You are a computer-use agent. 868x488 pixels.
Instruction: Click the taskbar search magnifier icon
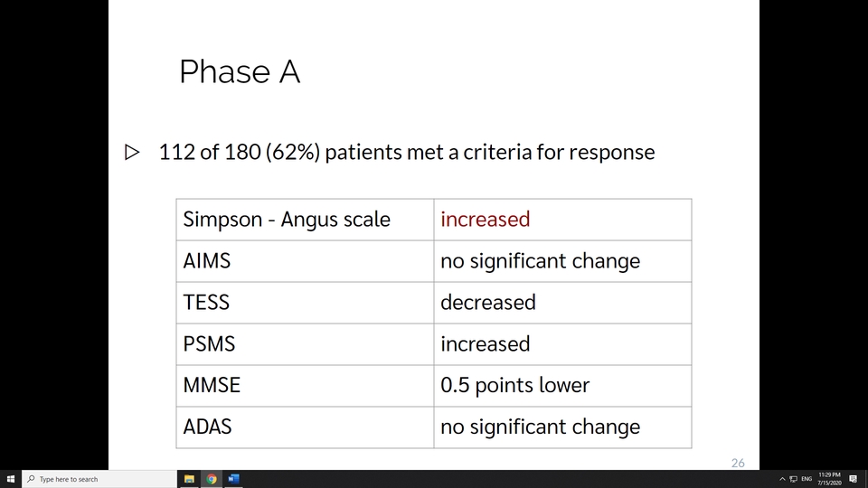click(x=31, y=479)
